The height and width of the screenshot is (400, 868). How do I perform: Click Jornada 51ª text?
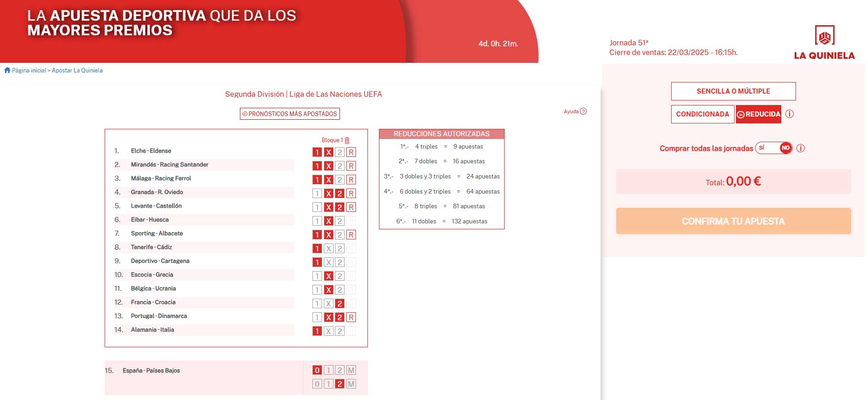click(x=629, y=43)
